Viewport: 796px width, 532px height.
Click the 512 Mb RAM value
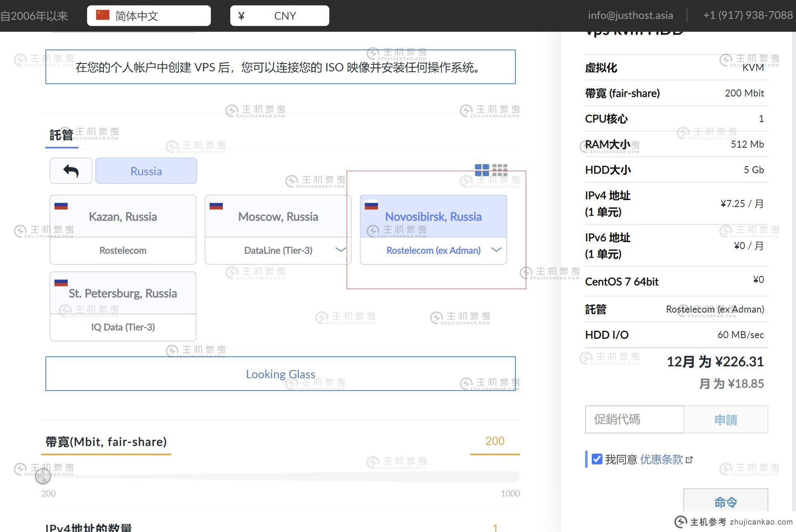point(747,144)
